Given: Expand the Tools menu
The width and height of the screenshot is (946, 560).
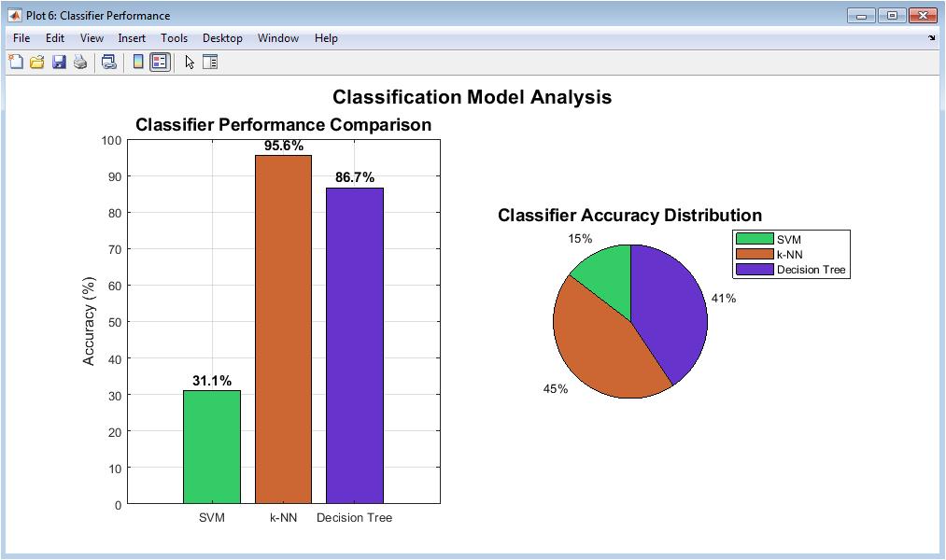Looking at the screenshot, I should pyautogui.click(x=174, y=38).
